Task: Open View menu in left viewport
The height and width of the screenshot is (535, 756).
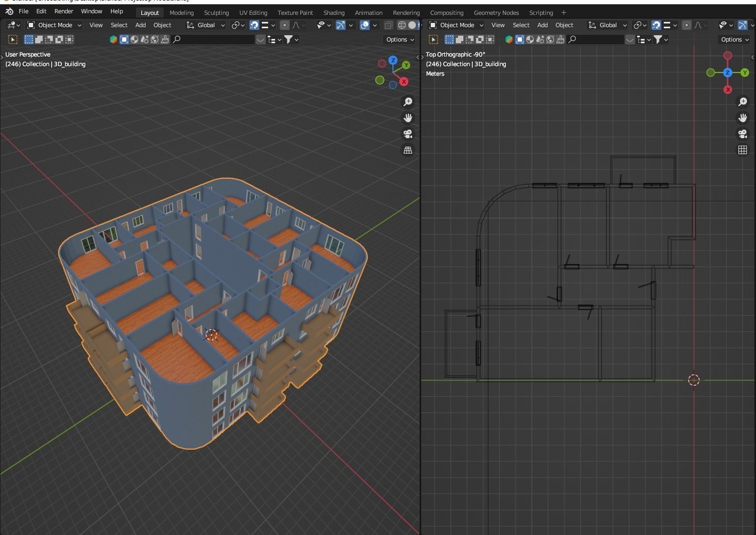Action: (96, 25)
